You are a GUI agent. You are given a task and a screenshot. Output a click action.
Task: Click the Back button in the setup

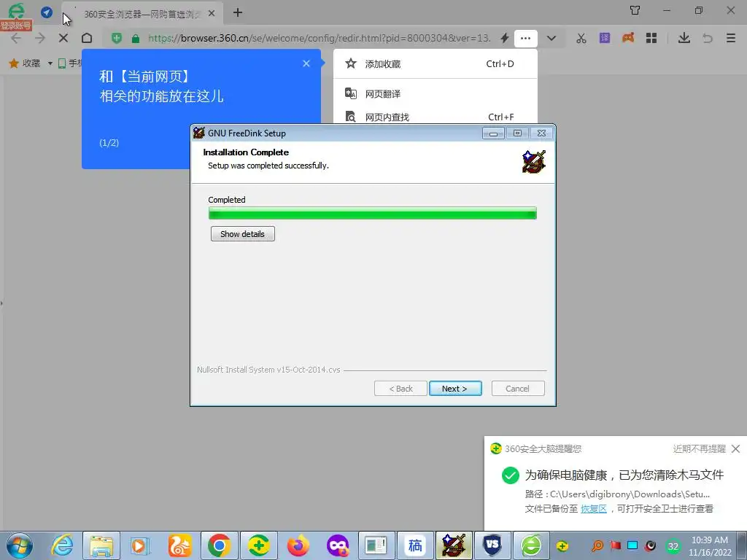400,389
